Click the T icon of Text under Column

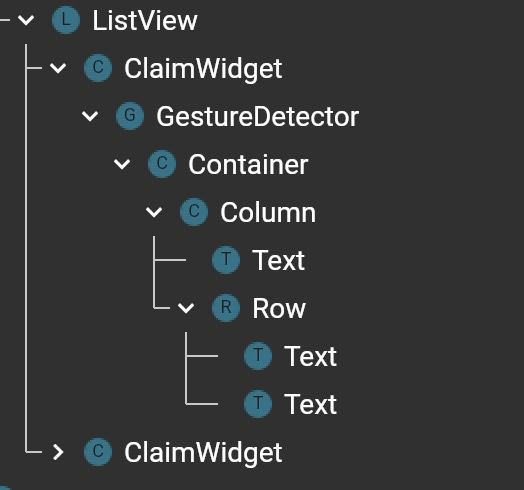(x=226, y=260)
